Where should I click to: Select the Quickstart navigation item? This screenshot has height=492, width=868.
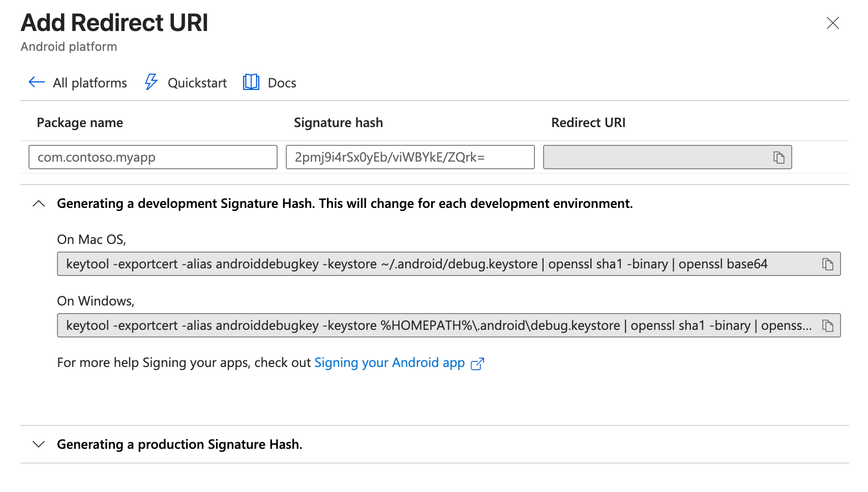[197, 82]
